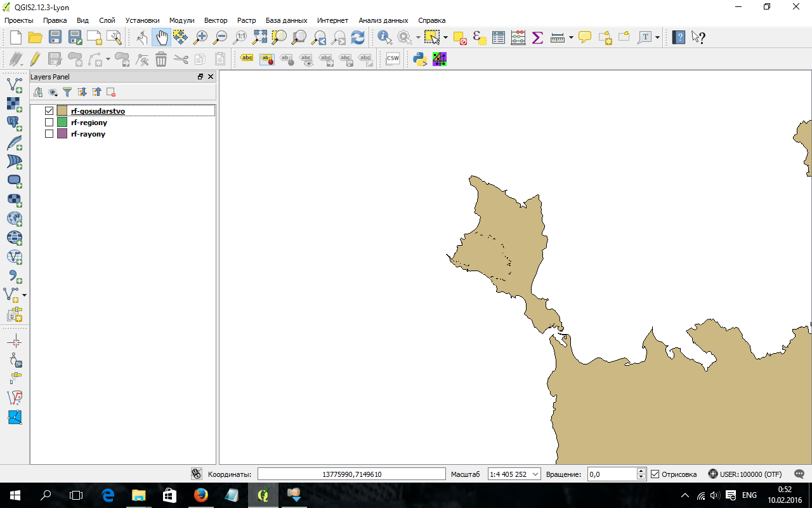Open the measure tool dropdown arrow

[x=571, y=37]
